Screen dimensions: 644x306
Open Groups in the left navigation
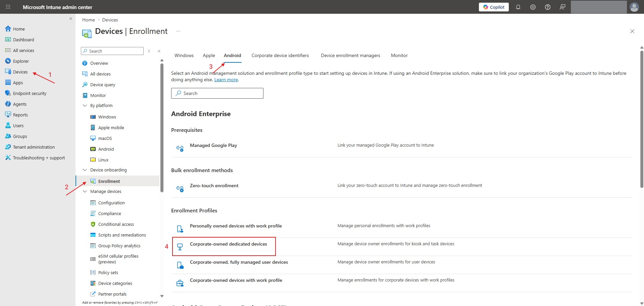click(x=20, y=136)
